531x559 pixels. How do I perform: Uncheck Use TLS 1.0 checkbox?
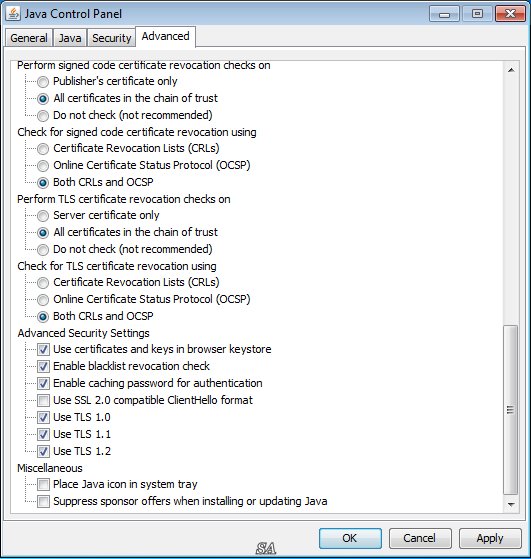44,417
